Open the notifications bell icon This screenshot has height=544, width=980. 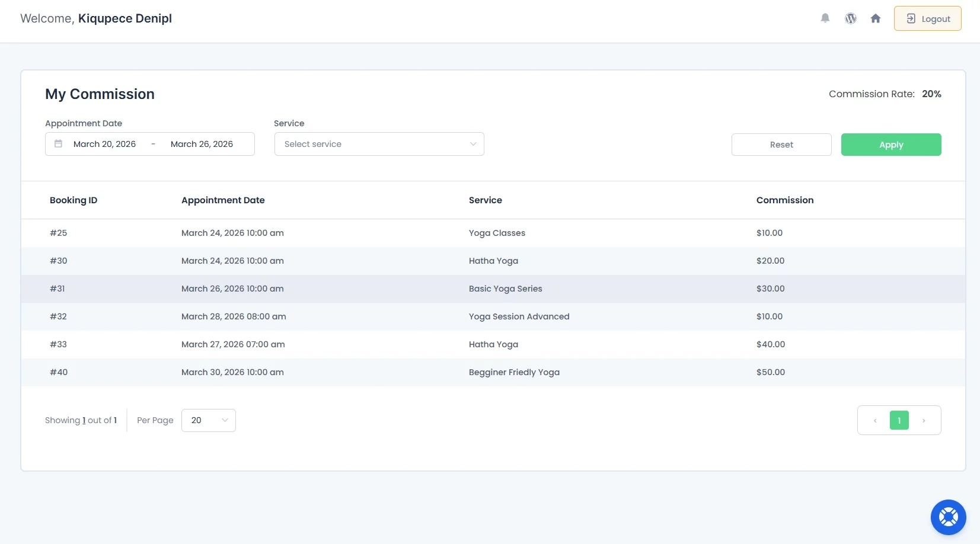(825, 18)
